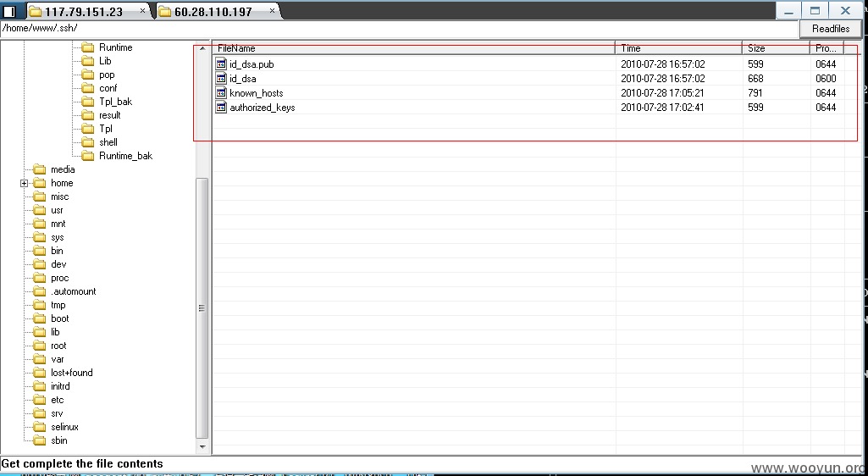
Task: Sort by Pro... column header
Action: tap(827, 48)
